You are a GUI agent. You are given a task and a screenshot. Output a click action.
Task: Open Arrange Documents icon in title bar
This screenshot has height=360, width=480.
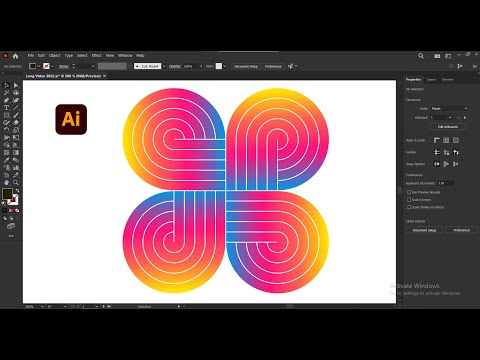point(437,56)
